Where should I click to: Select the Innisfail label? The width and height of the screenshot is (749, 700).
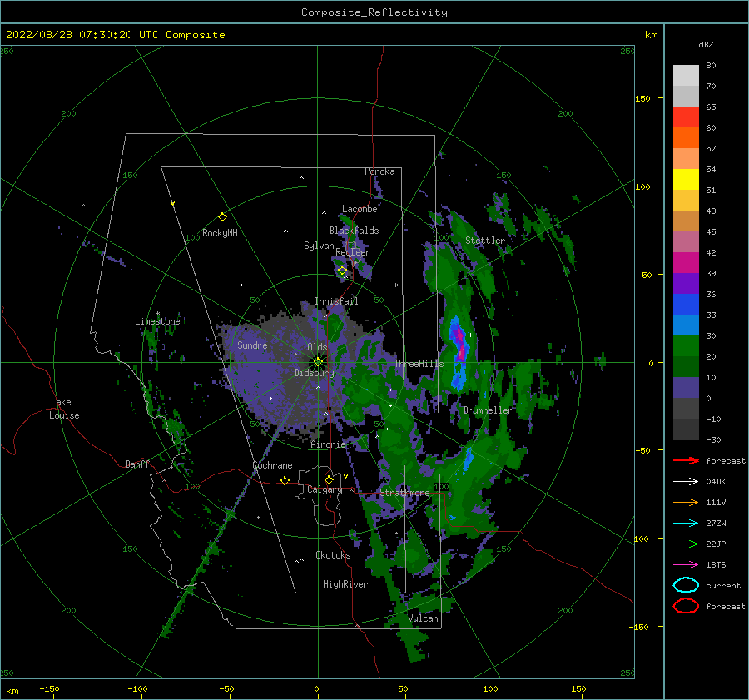pos(336,301)
